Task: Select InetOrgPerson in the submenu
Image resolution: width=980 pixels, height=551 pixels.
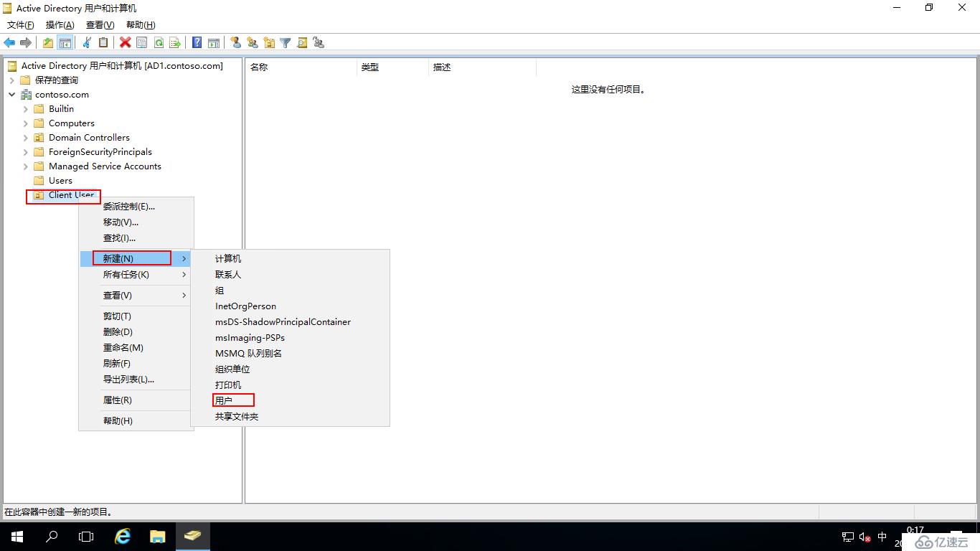Action: click(290, 306)
